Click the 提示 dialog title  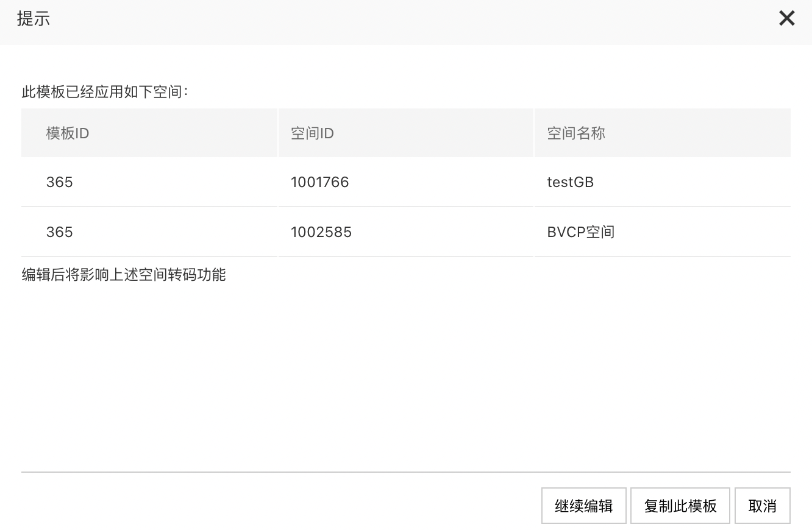[x=34, y=19]
